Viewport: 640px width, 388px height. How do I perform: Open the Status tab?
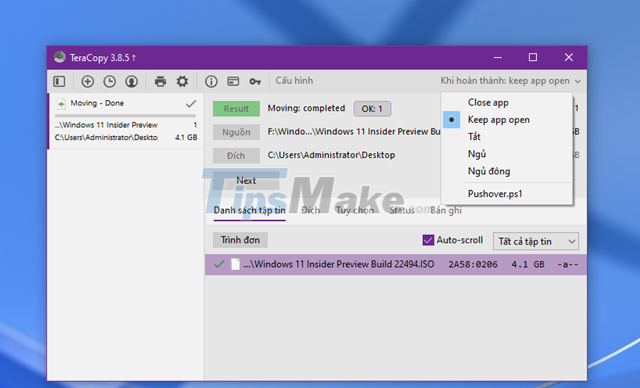point(402,211)
